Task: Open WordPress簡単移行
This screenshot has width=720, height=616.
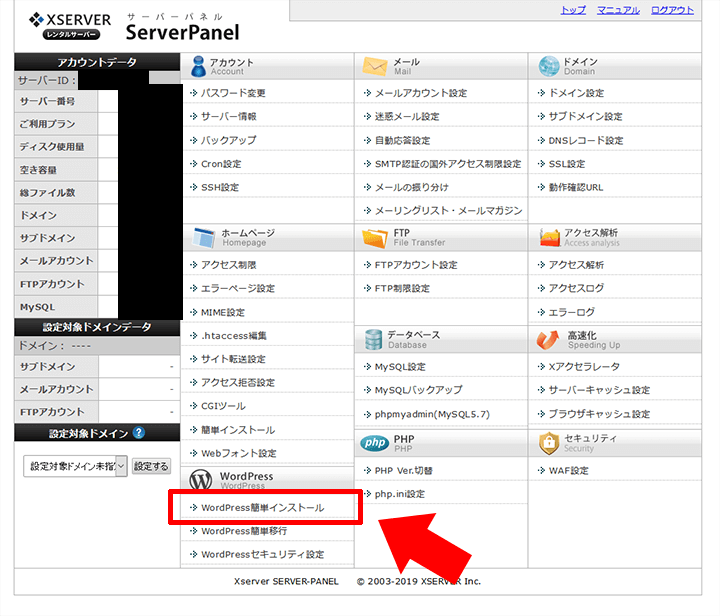Action: point(244,531)
